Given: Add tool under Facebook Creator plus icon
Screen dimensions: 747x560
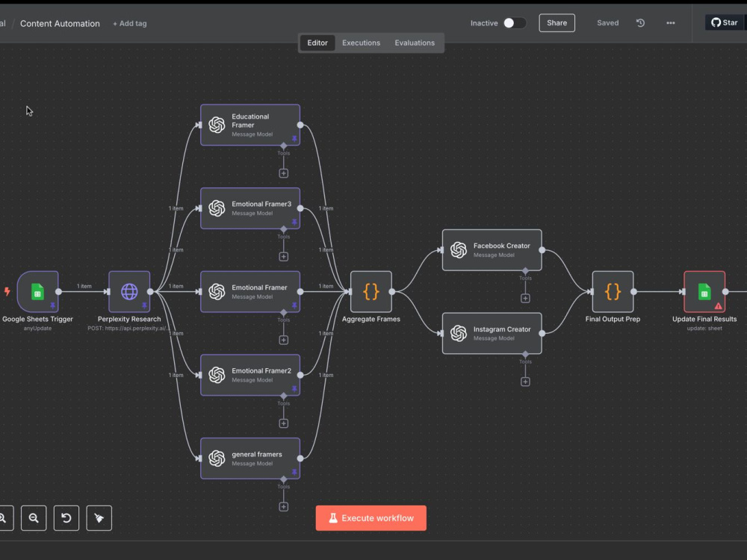Looking at the screenshot, I should (525, 298).
